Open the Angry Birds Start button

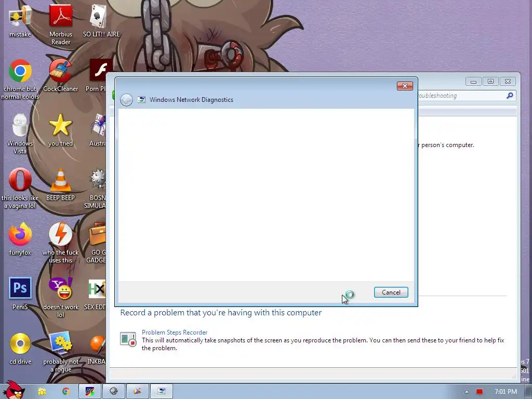pos(14,390)
